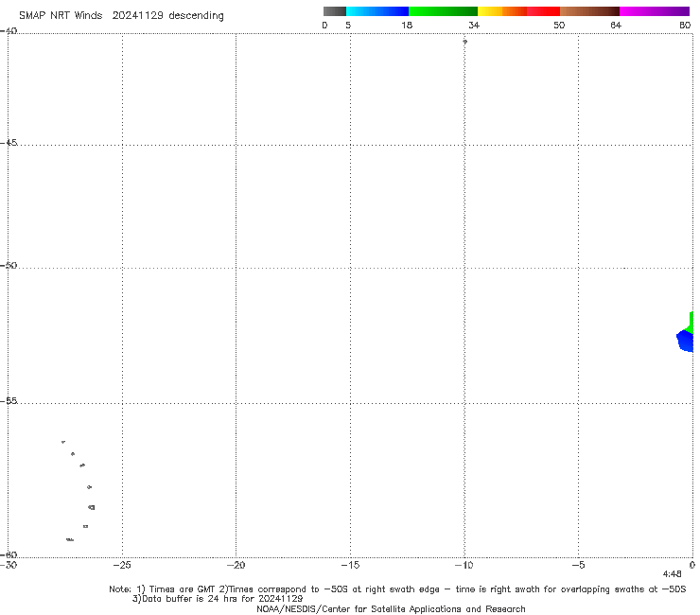
Task: Click the note line starting 'Note: 1) Times are GMT'
Action: tap(397, 589)
